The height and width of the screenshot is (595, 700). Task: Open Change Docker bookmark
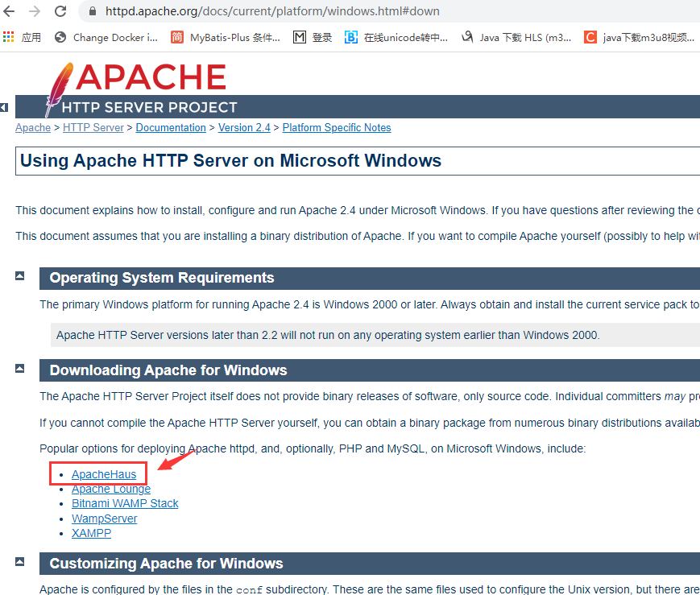(106, 38)
